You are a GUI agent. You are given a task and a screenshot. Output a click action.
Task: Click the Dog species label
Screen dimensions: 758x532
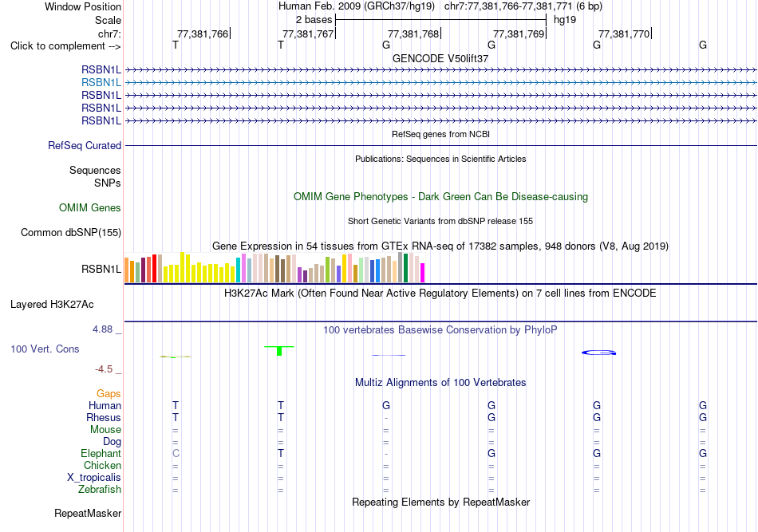point(113,442)
